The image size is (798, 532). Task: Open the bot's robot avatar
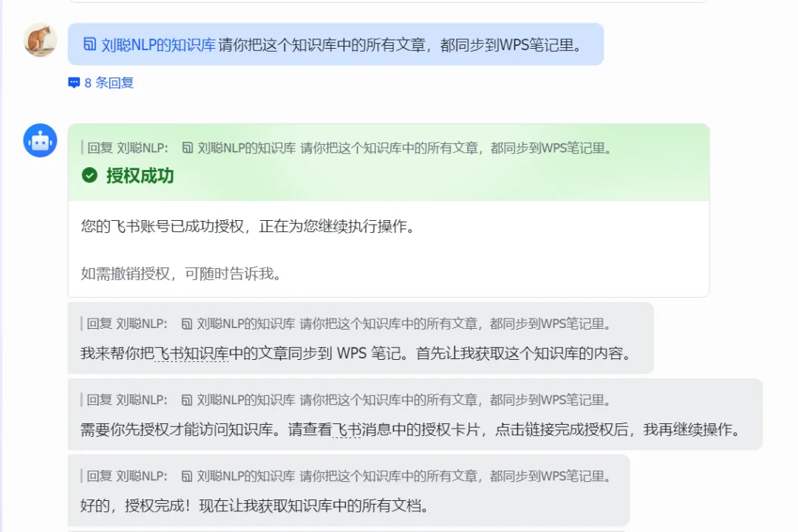(40, 140)
